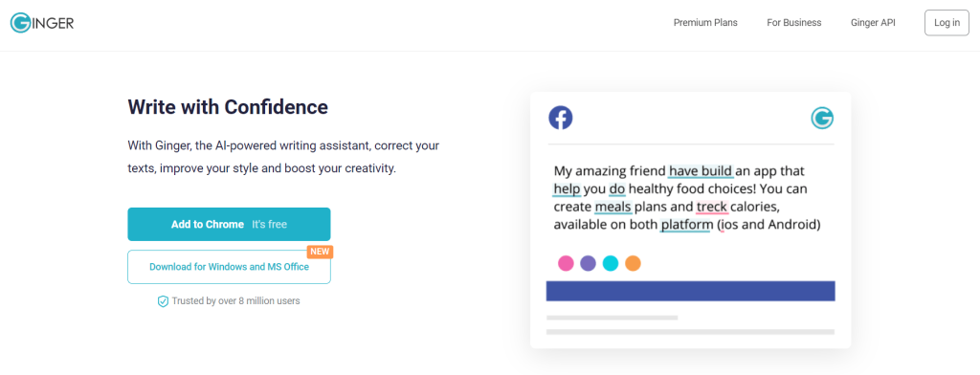The height and width of the screenshot is (375, 980).
Task: Click the shield checkmark trust icon
Action: (163, 301)
